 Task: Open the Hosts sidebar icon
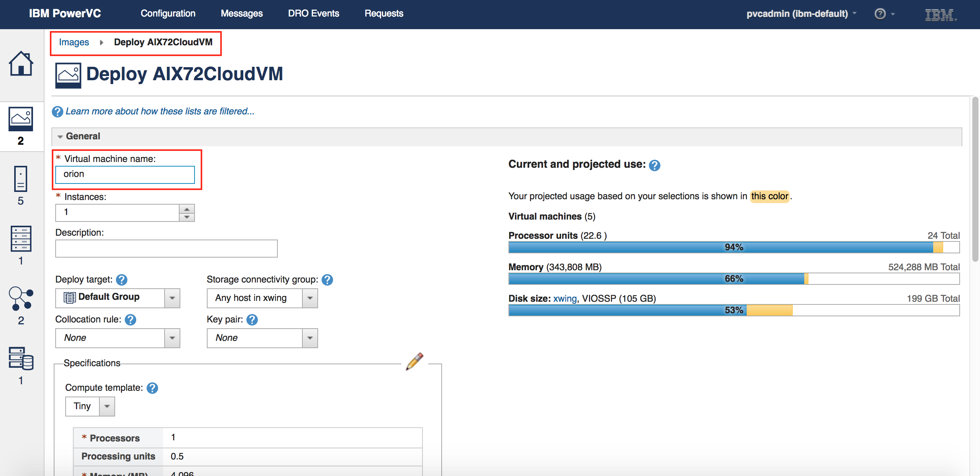(x=21, y=238)
